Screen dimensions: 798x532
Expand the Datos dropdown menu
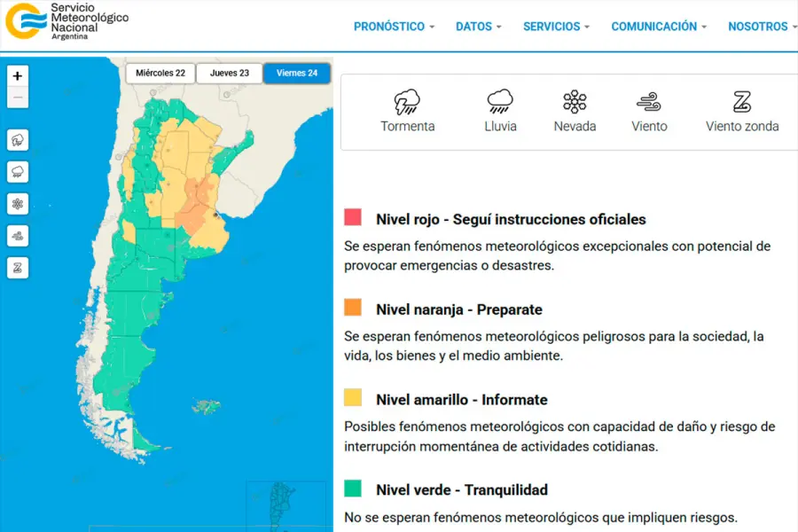478,27
